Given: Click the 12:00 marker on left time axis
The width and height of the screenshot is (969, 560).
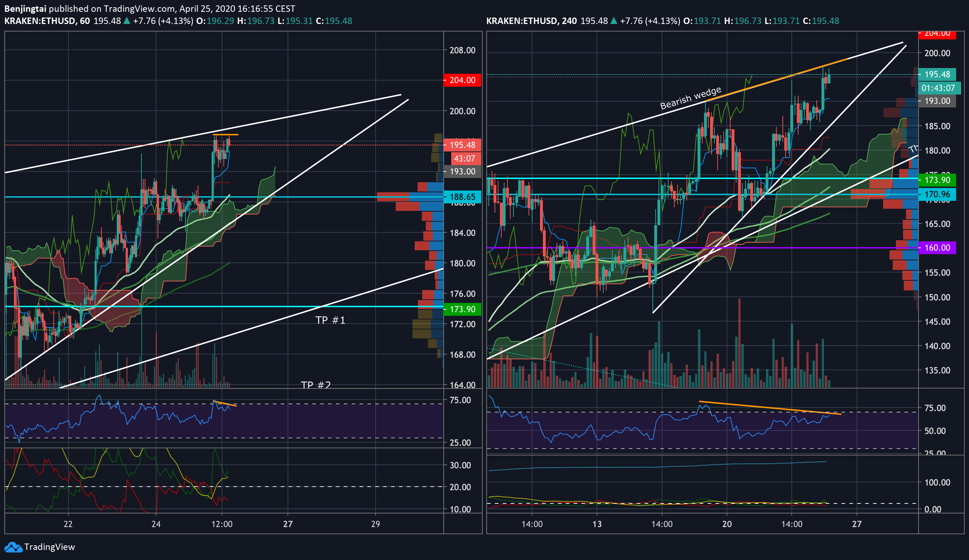Looking at the screenshot, I should [222, 524].
